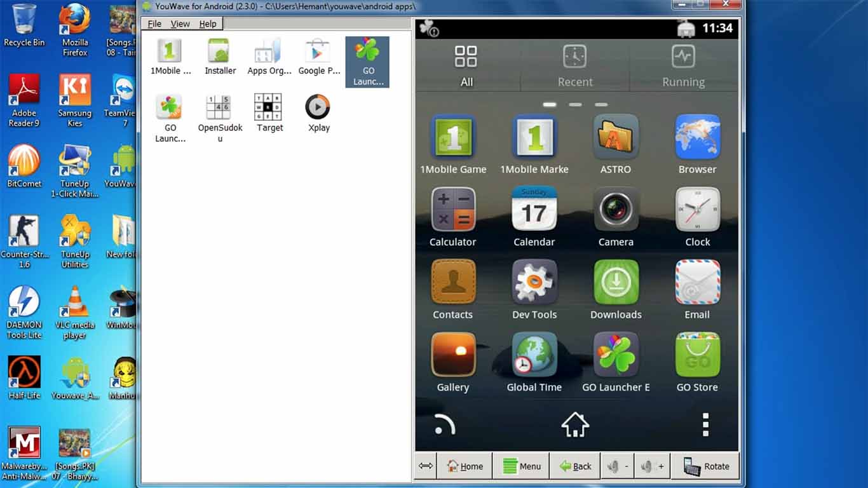Select the Google Play app icon

pyautogui.click(x=319, y=57)
